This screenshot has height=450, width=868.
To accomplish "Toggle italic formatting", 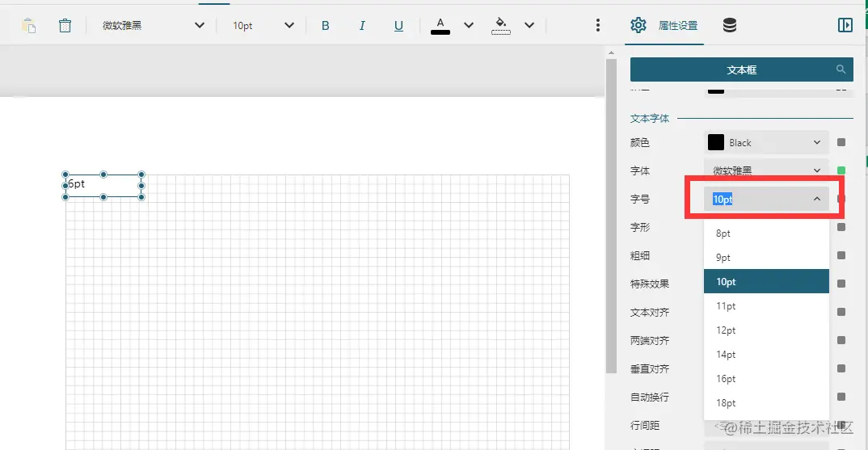I will pyautogui.click(x=362, y=26).
